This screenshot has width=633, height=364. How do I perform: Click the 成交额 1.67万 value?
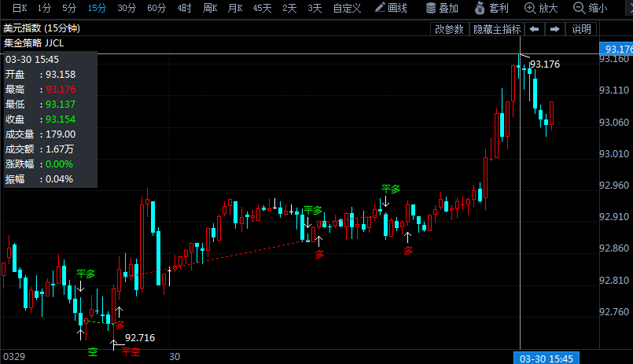tap(59, 149)
